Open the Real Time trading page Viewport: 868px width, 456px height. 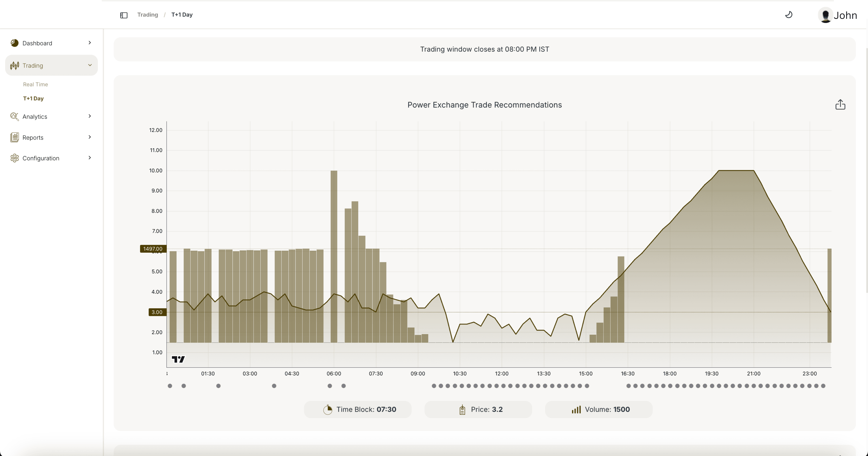click(35, 84)
